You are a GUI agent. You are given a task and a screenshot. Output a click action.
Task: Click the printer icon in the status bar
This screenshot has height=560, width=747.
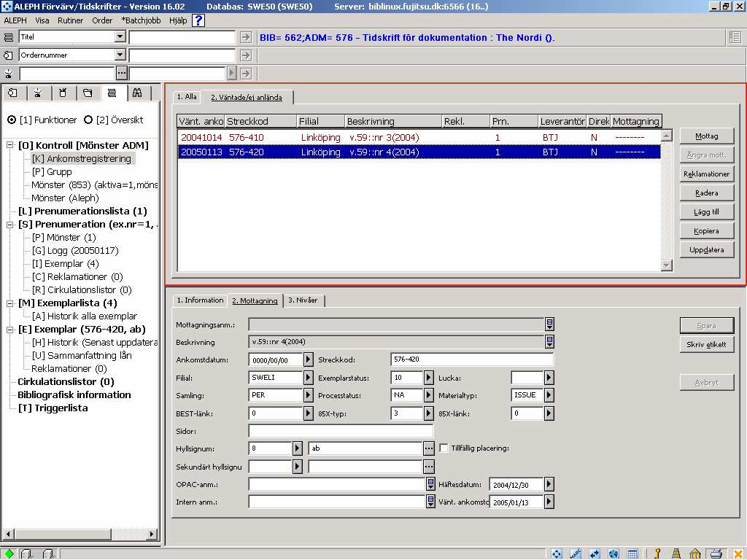pos(716,554)
